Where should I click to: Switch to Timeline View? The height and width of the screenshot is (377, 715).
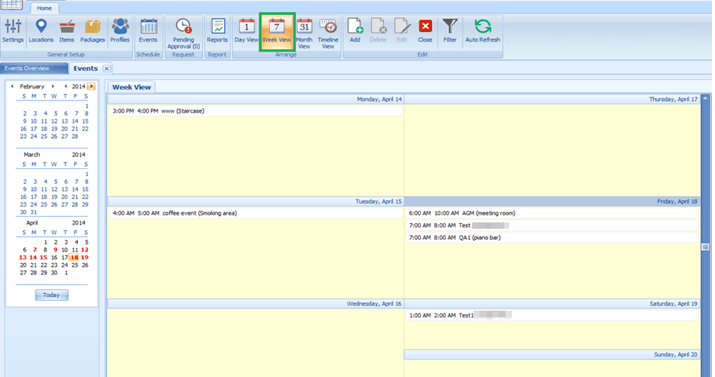click(328, 34)
